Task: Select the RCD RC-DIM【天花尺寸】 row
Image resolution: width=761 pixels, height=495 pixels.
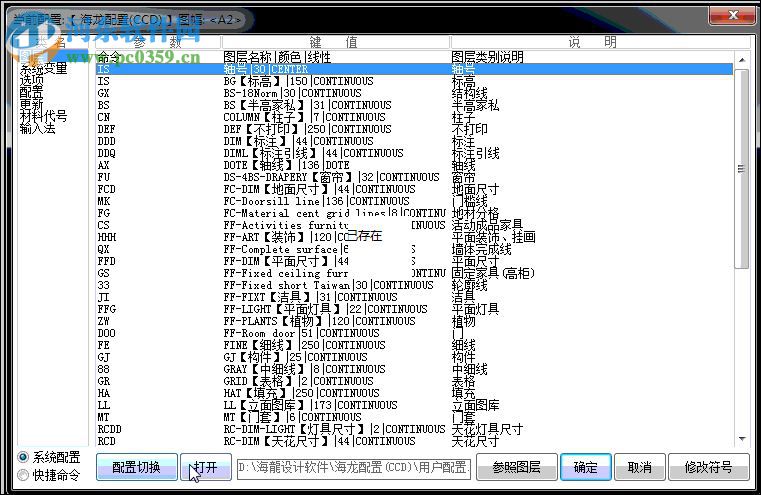Action: [414, 441]
